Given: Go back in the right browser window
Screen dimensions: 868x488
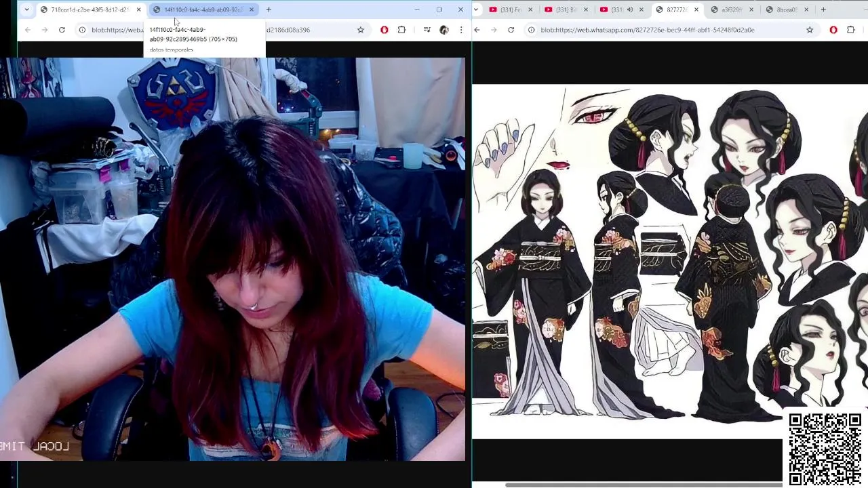Looking at the screenshot, I should tap(477, 30).
